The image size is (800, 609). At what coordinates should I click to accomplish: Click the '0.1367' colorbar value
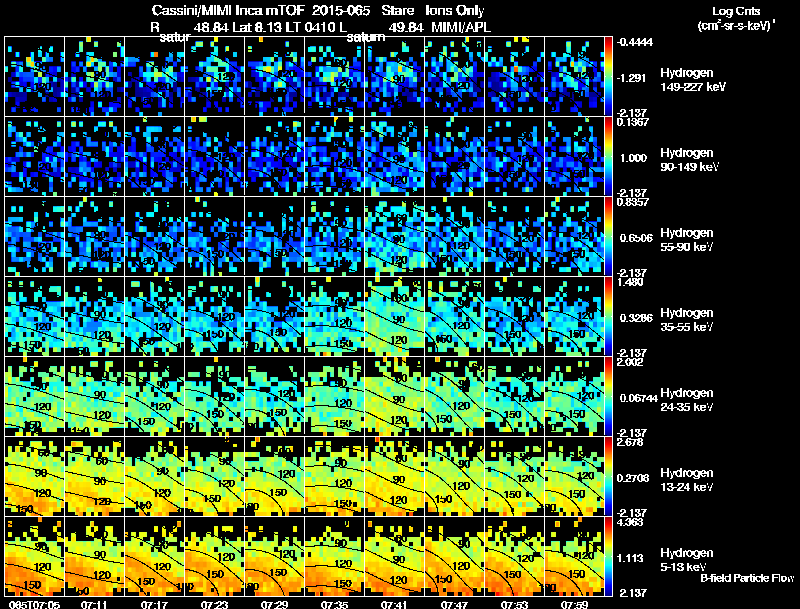633,122
